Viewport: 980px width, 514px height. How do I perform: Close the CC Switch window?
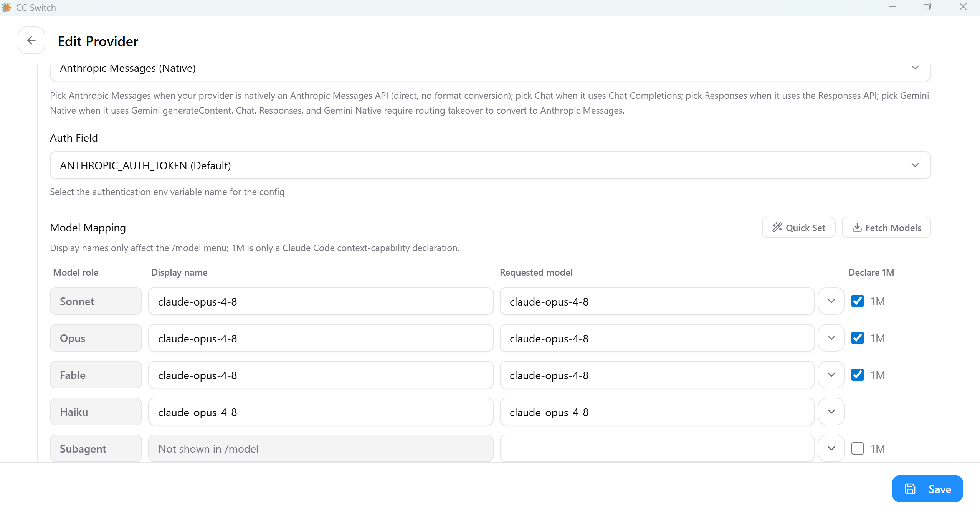(963, 7)
